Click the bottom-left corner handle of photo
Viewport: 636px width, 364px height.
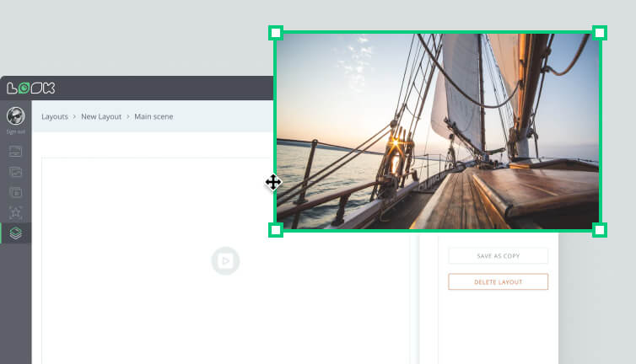(276, 230)
